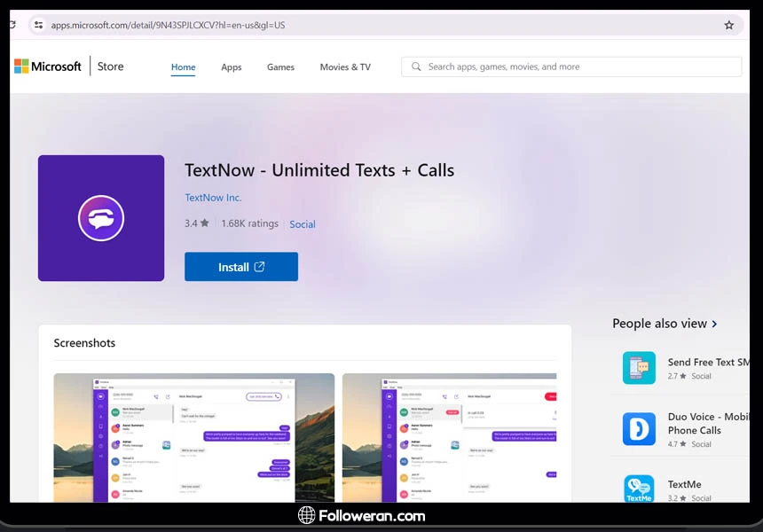Click the TextNow purple app icon

tap(101, 218)
